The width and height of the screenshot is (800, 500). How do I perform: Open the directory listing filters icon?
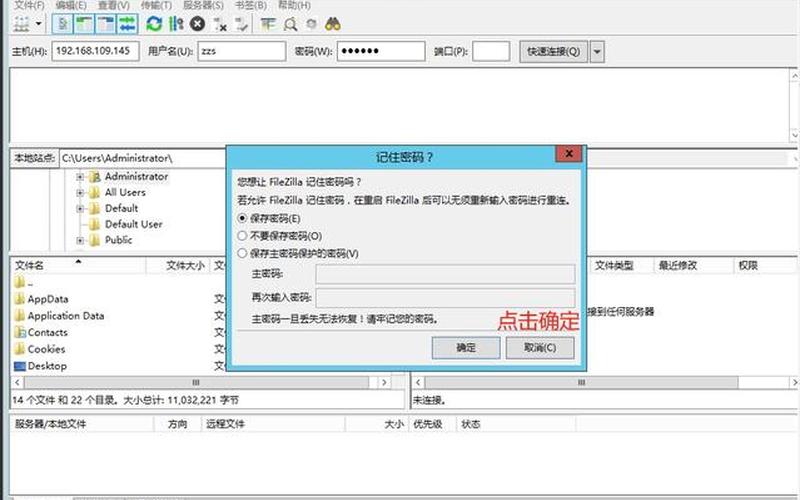268,23
